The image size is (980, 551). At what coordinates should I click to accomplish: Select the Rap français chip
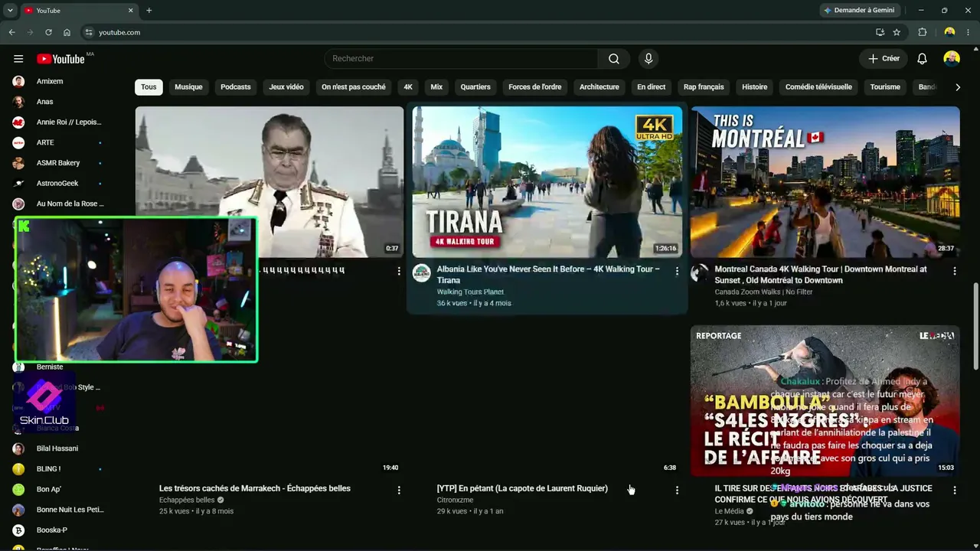(x=704, y=87)
